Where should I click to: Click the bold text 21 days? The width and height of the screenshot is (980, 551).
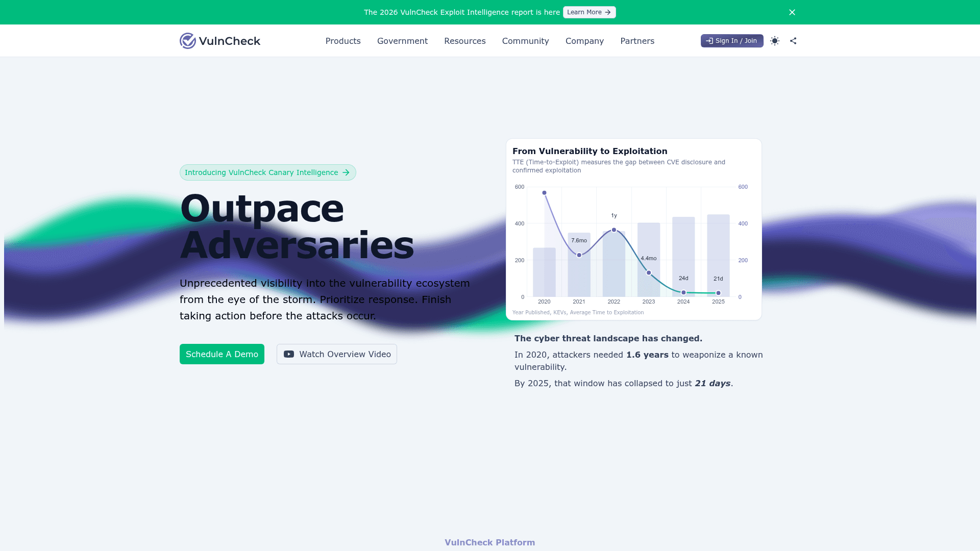pyautogui.click(x=713, y=383)
